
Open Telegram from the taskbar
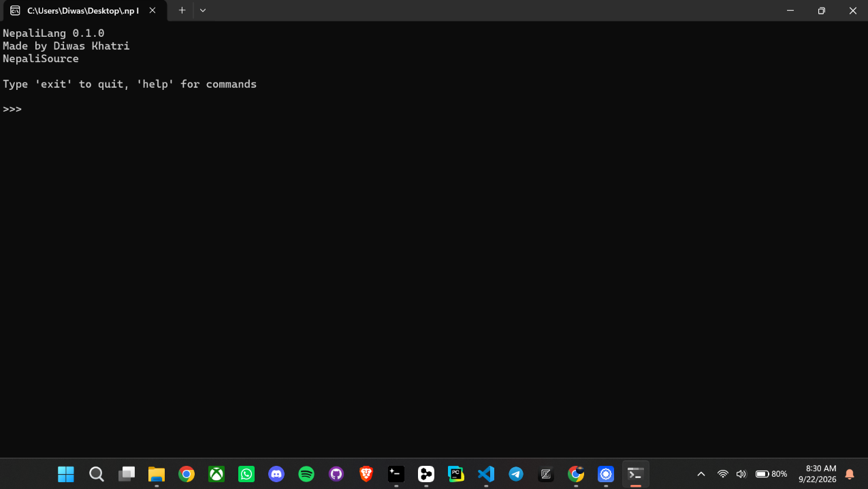click(516, 474)
